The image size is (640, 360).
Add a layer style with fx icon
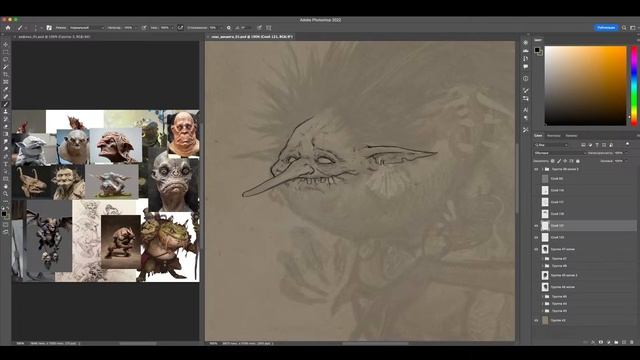593,342
